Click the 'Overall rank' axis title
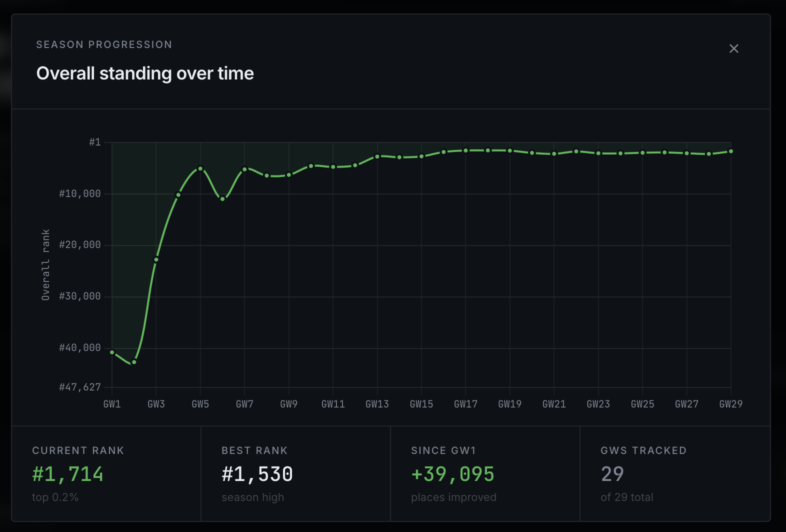The image size is (786, 532). tap(45, 264)
